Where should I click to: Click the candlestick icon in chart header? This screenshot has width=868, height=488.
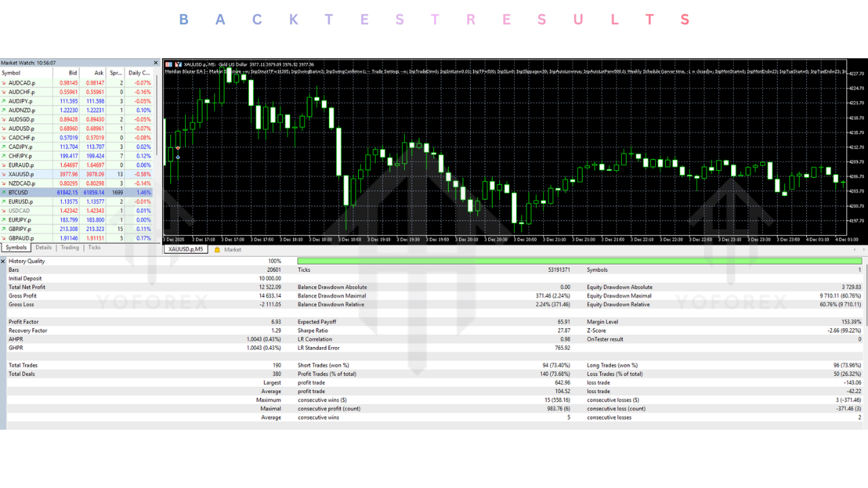[x=178, y=64]
